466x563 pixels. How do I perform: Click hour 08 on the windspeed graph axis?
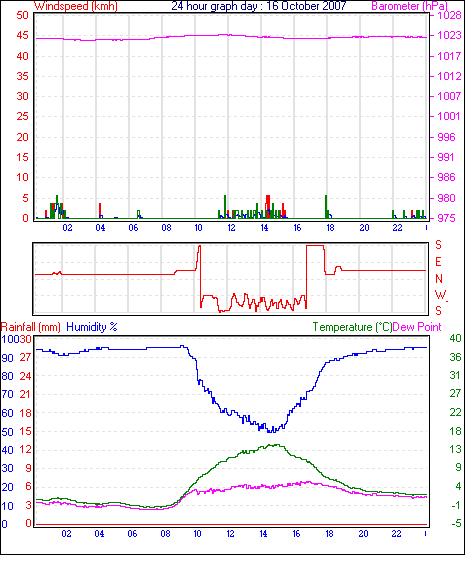[x=166, y=228]
